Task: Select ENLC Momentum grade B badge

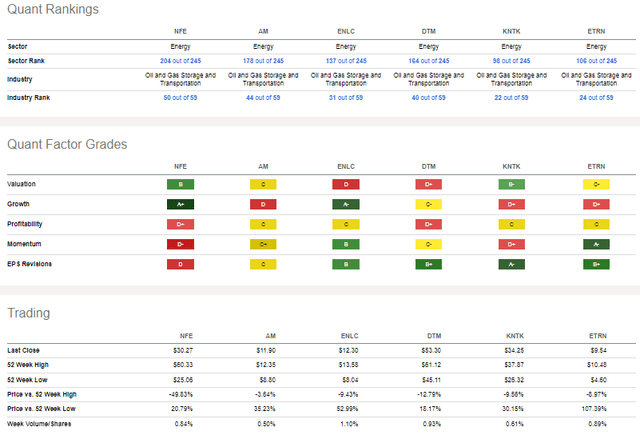Action: pyautogui.click(x=346, y=244)
